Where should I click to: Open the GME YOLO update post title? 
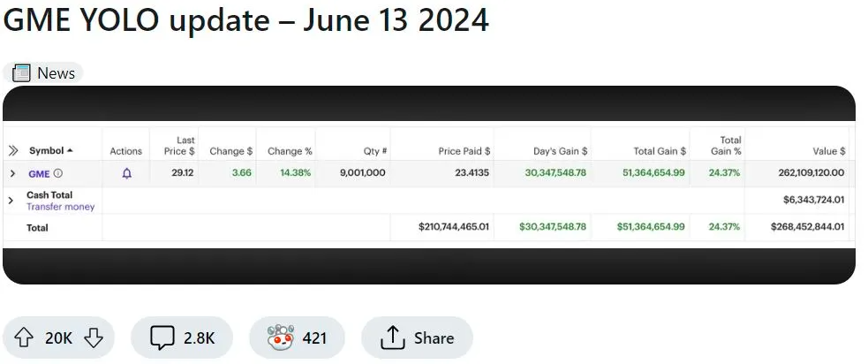pyautogui.click(x=245, y=20)
